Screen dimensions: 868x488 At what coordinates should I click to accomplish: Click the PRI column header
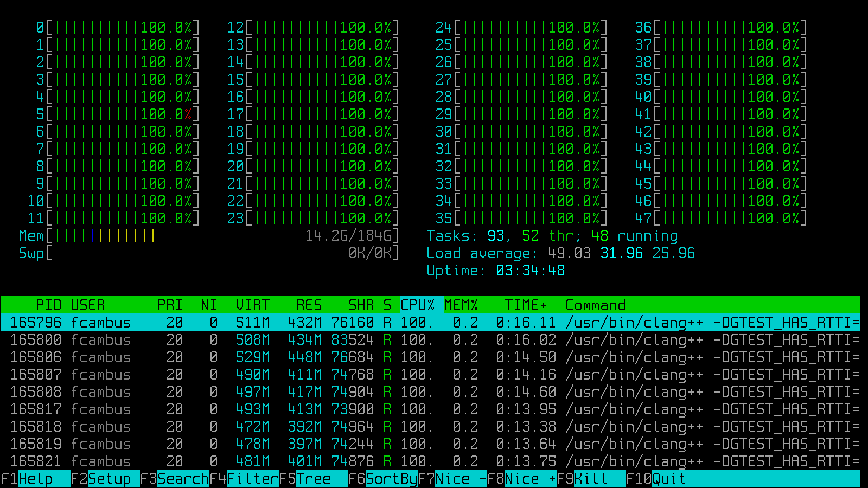pos(170,305)
